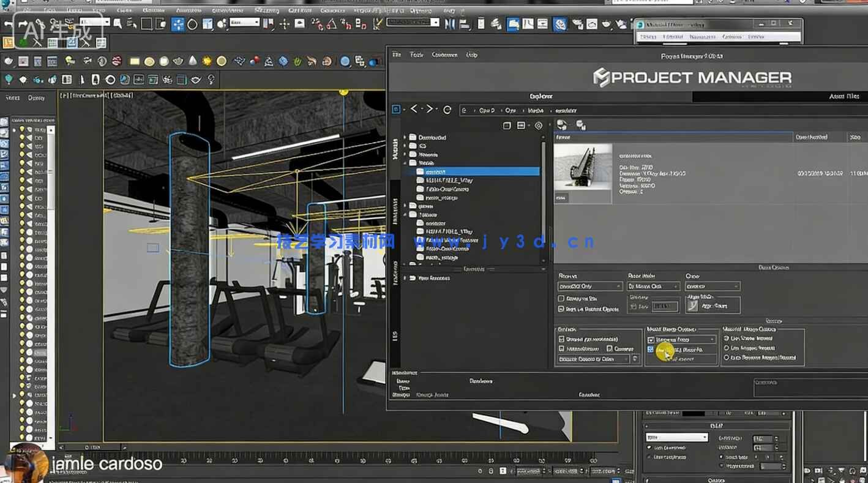Image resolution: width=868 pixels, height=483 pixels.
Task: Click the cone primitive icon in toolbar
Action: (x=193, y=61)
